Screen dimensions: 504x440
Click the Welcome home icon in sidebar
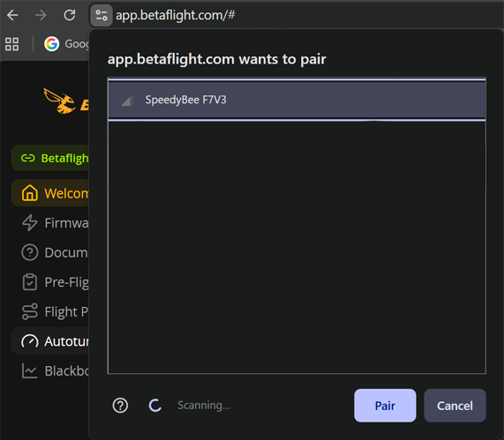click(30, 193)
